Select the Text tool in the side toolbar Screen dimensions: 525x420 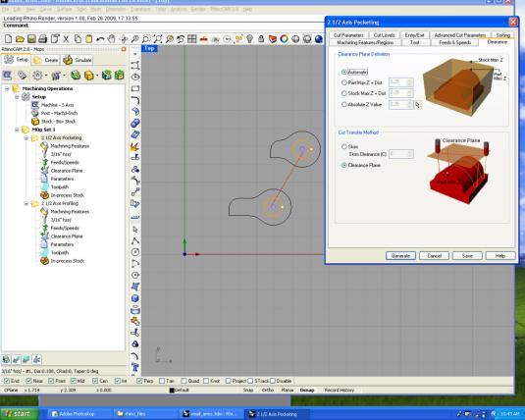click(135, 367)
